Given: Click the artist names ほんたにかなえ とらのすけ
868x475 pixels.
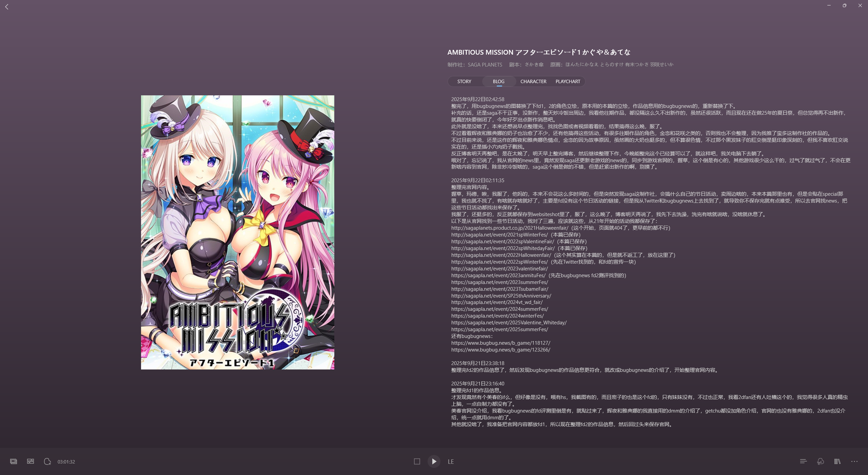Looking at the screenshot, I should pyautogui.click(x=594, y=64).
